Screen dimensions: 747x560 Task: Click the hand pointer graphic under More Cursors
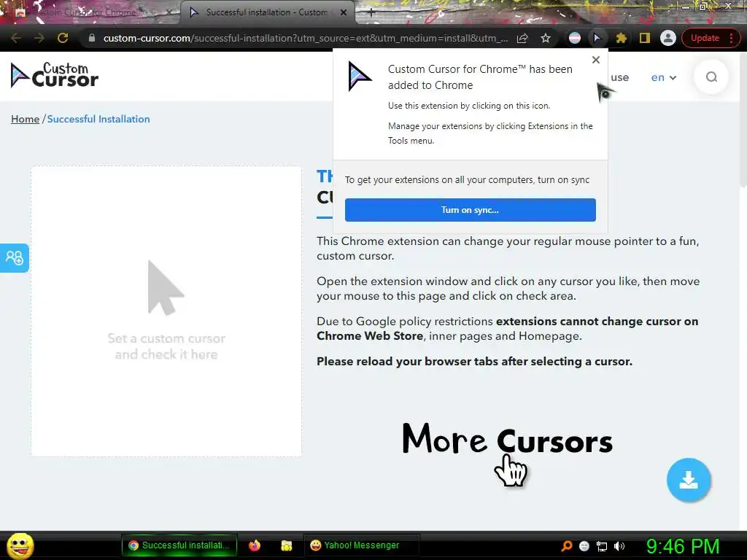[x=511, y=470]
